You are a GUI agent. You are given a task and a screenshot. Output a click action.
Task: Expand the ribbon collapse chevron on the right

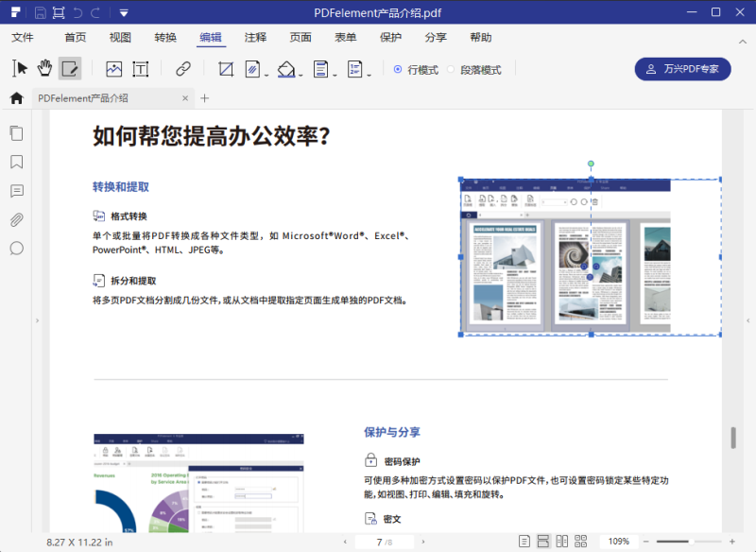point(743,43)
